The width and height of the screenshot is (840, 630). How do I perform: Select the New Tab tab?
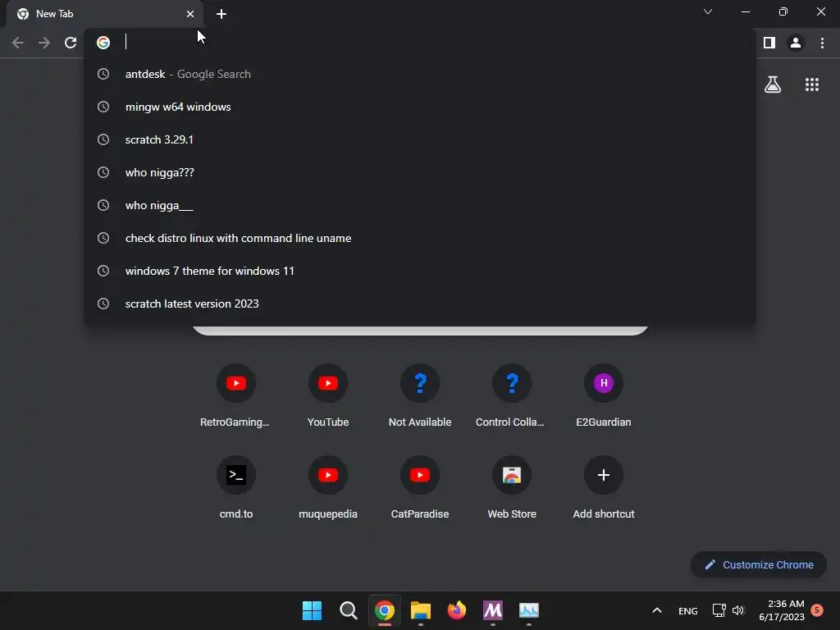point(105,14)
